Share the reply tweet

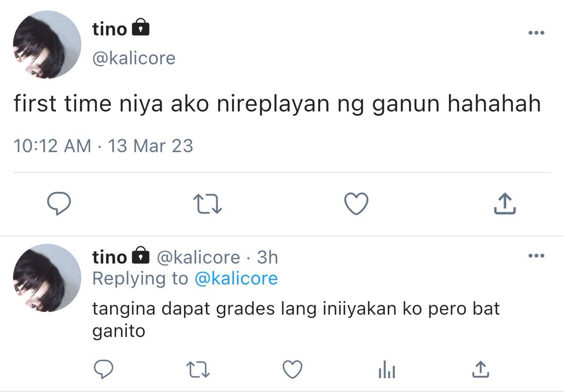[480, 370]
